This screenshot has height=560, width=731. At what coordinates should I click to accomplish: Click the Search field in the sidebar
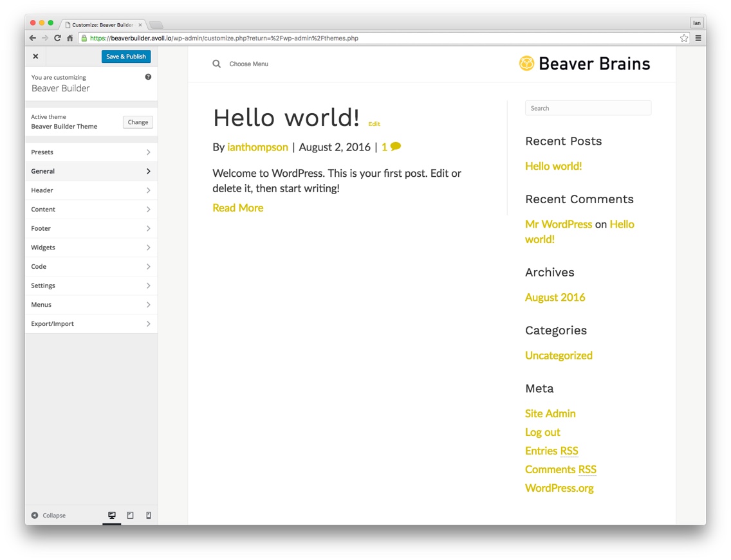[x=588, y=108]
